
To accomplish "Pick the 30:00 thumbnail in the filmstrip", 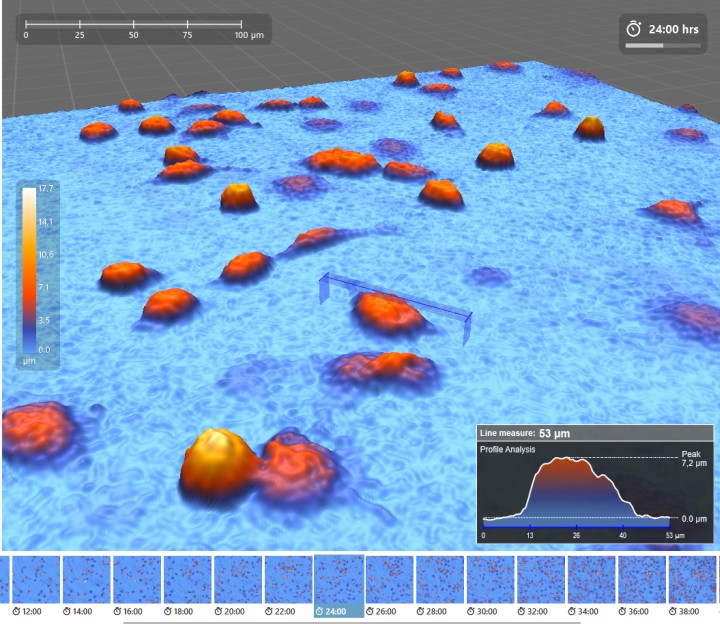I will (490, 580).
